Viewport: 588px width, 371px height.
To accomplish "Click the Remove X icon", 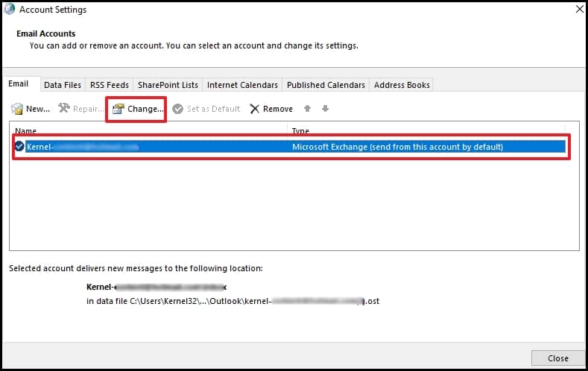I will [255, 109].
